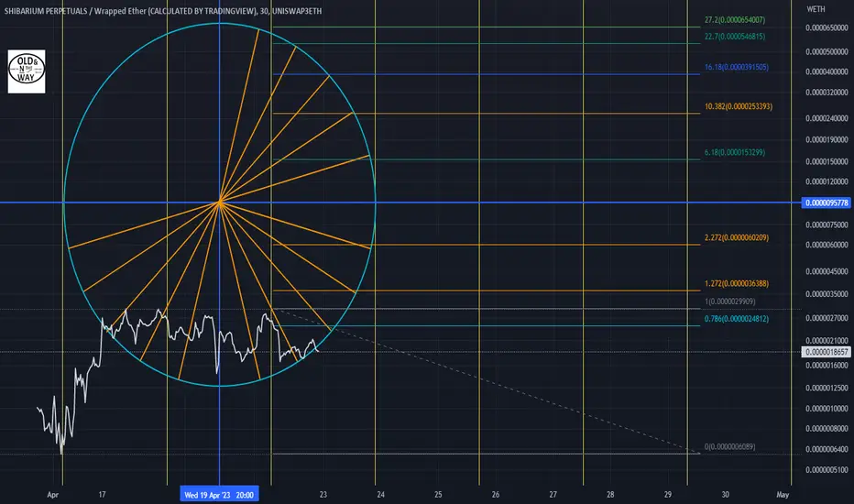Image resolution: width=854 pixels, height=504 pixels.
Task: Click the 0.0000120000 price axis value
Action: coord(827,182)
